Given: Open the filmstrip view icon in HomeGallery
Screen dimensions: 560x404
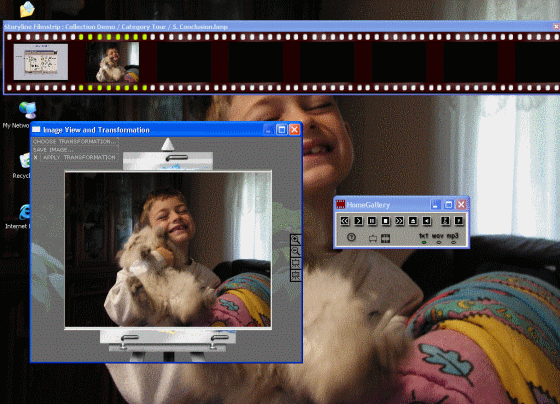Looking at the screenshot, I should tap(385, 238).
